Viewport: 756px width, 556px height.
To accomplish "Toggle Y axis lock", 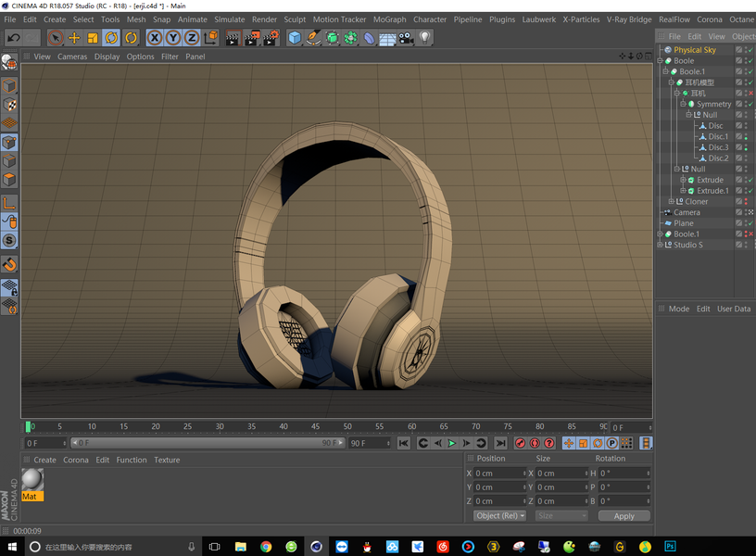I will [x=173, y=38].
